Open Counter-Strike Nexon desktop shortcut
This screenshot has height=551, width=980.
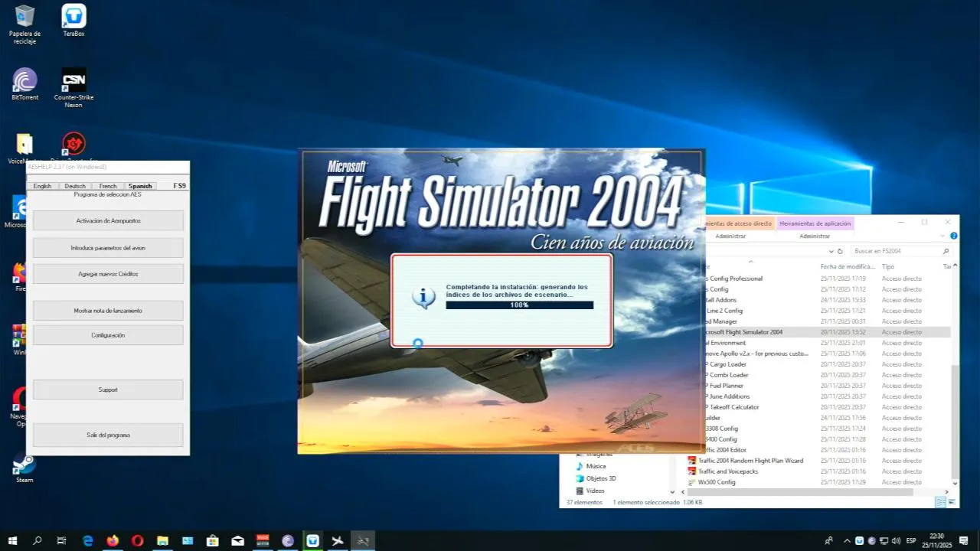click(73, 87)
